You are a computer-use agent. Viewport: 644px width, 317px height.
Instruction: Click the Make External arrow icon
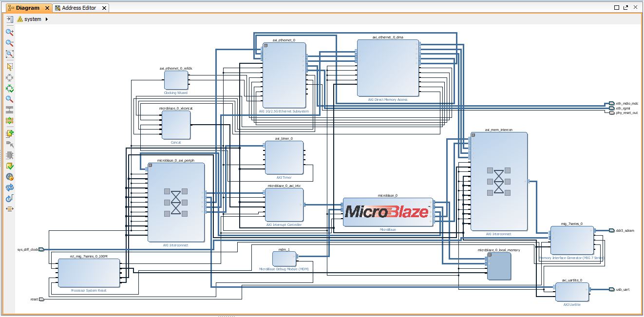tap(9, 145)
